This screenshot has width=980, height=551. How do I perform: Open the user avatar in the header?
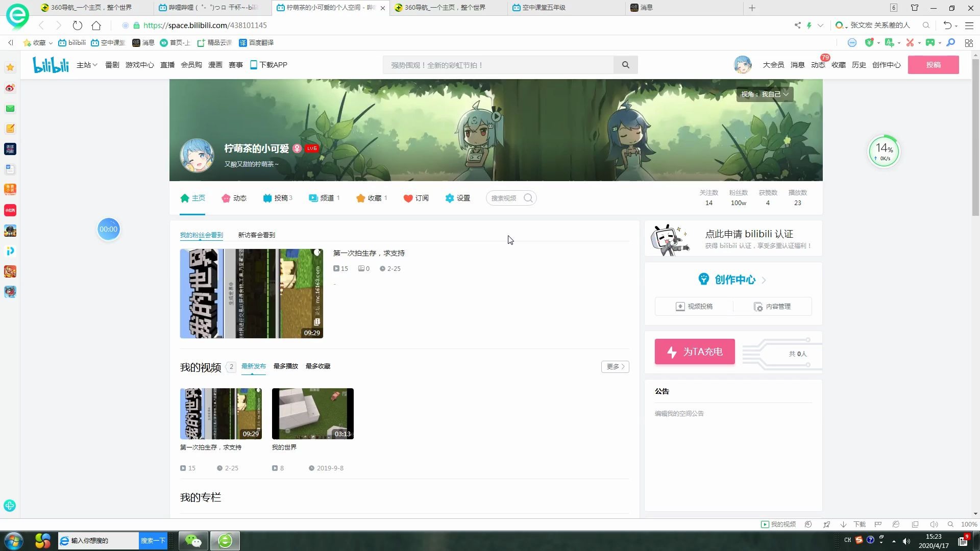pos(743,65)
